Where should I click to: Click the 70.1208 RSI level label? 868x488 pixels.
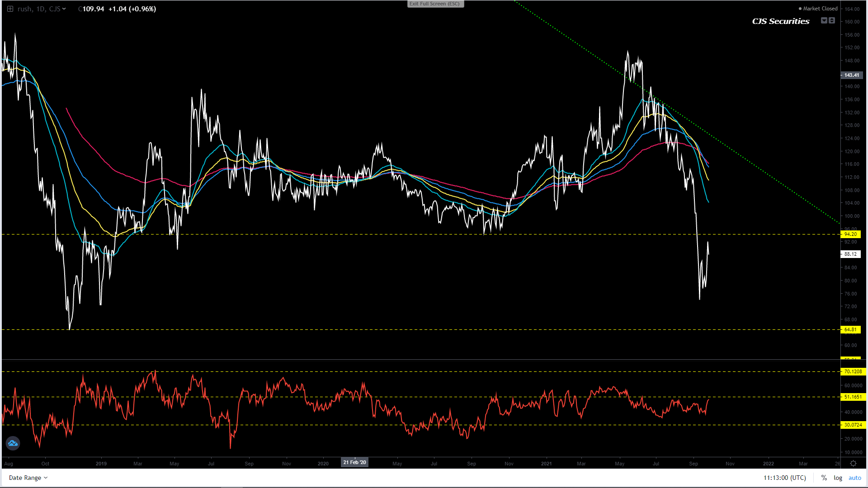pos(853,371)
